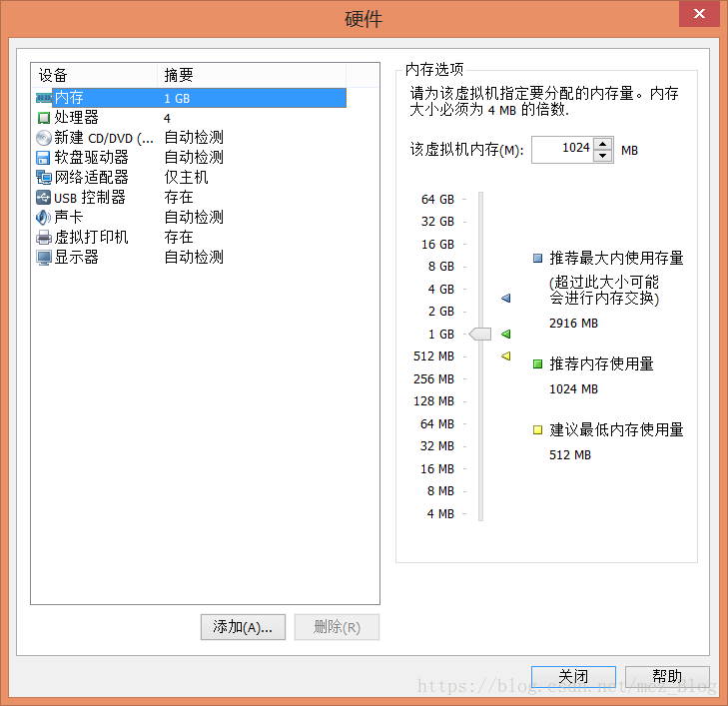This screenshot has height=706, width=728.
Task: Click the 1 GB slider label
Action: pos(441,335)
